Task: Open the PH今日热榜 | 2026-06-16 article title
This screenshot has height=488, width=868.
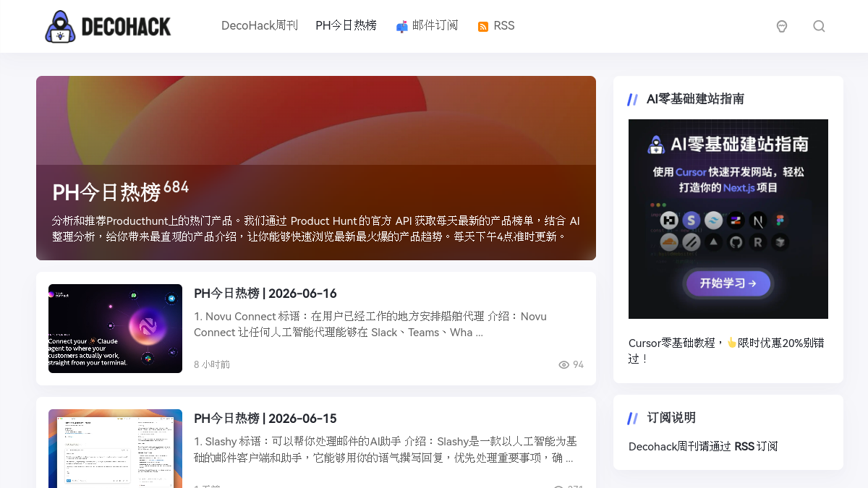Action: click(265, 294)
